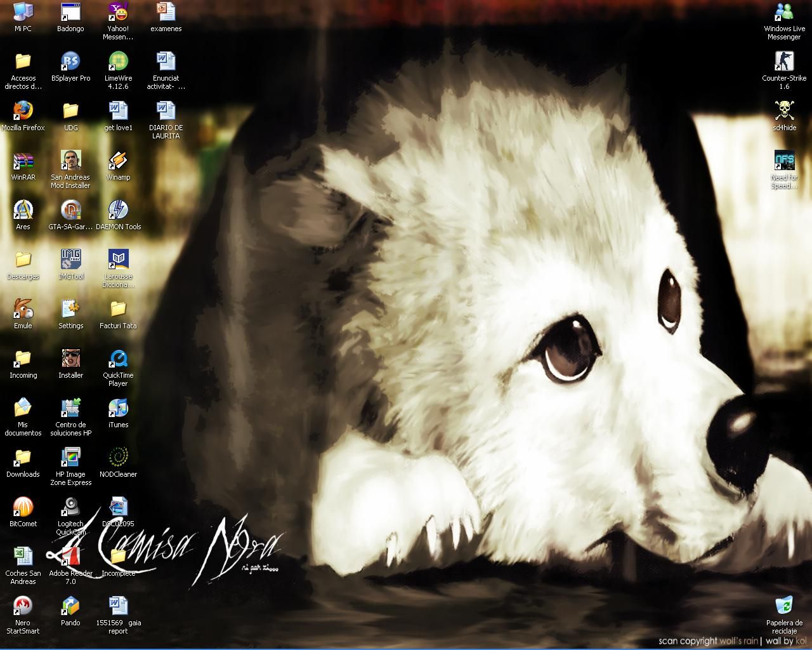Open the get love1 Word document

click(x=118, y=110)
